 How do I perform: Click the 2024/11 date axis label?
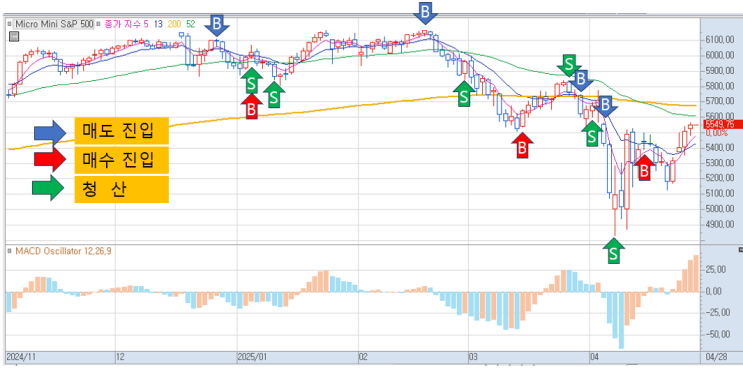pos(20,357)
